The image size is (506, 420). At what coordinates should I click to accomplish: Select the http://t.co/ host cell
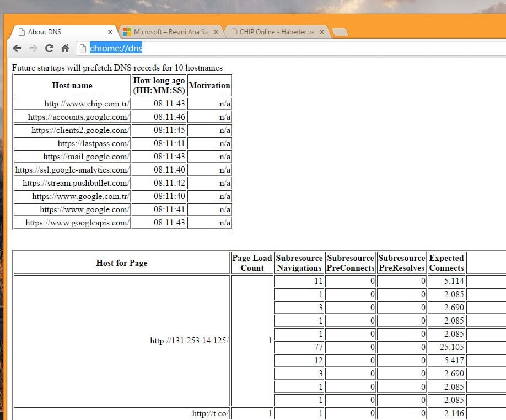click(122, 413)
